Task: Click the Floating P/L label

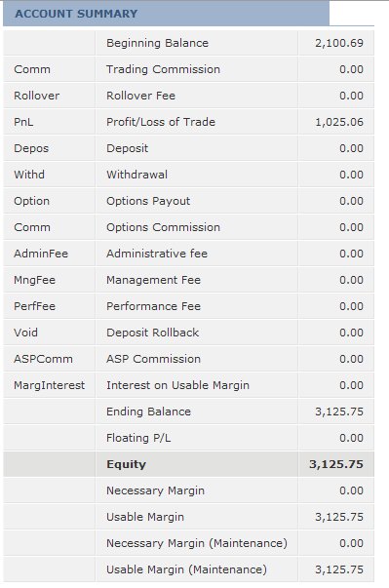Action: click(138, 438)
